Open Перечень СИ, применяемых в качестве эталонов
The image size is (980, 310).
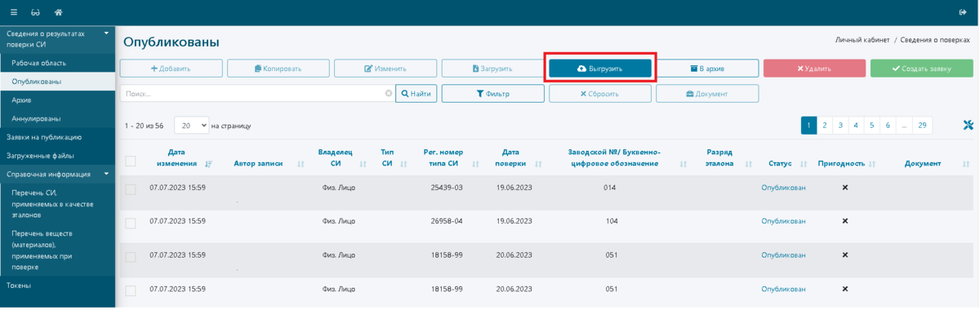[x=58, y=204]
